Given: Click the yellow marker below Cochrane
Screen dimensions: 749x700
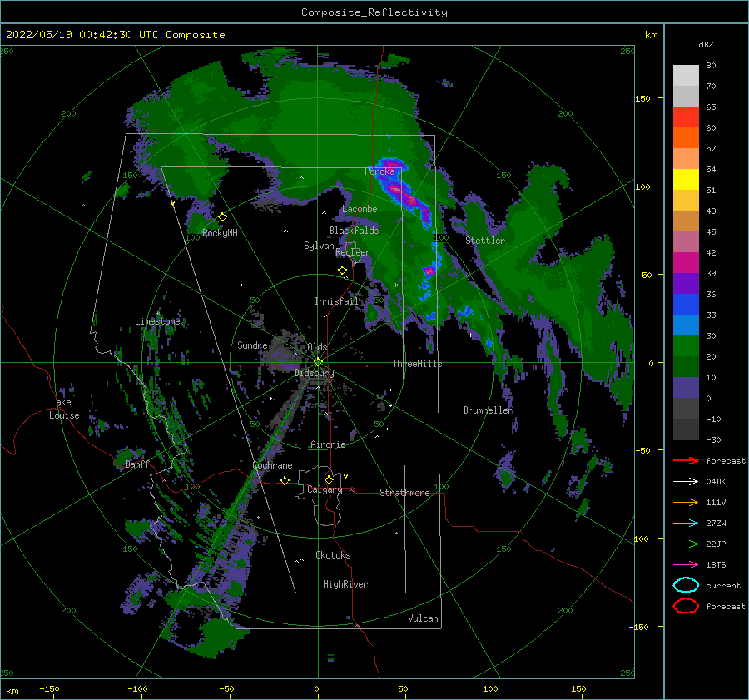Looking at the screenshot, I should tap(285, 481).
